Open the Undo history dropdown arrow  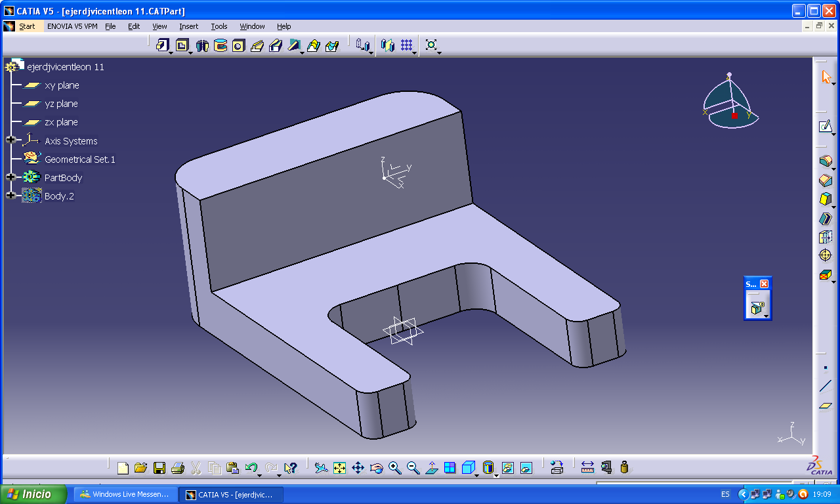pyautogui.click(x=260, y=474)
